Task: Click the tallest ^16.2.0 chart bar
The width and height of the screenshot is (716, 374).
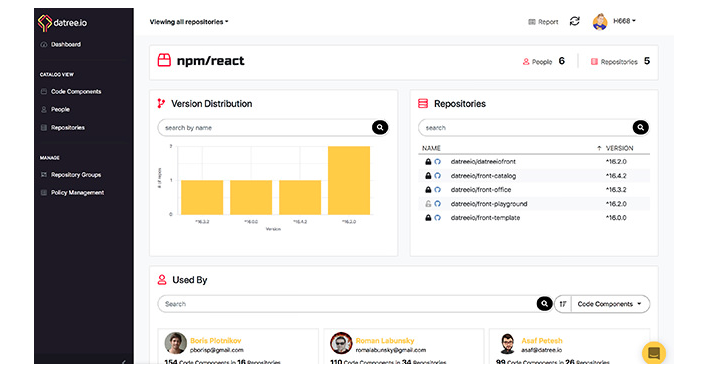Action: [349, 180]
